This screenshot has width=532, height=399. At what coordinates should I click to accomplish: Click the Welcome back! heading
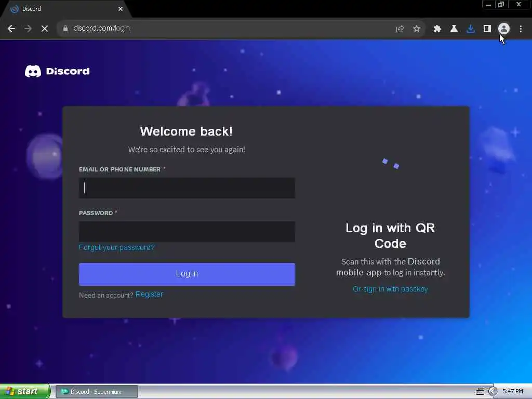[187, 131]
